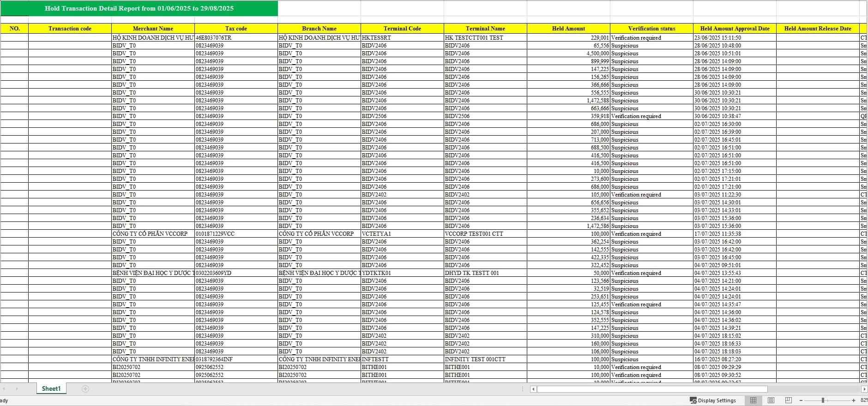Click the horizontal scrollbar right arrow
The width and height of the screenshot is (868, 406).
point(864,389)
